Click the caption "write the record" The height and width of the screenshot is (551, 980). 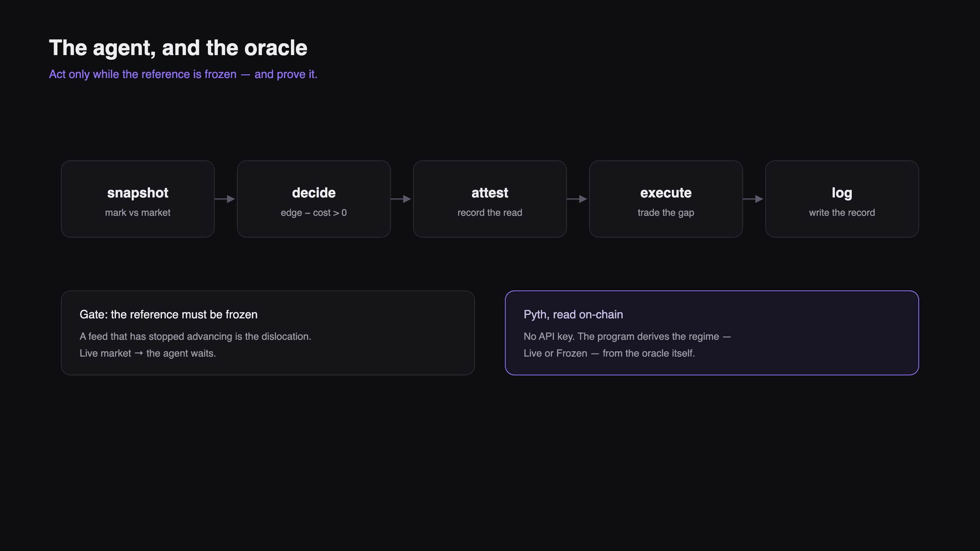[x=842, y=213]
